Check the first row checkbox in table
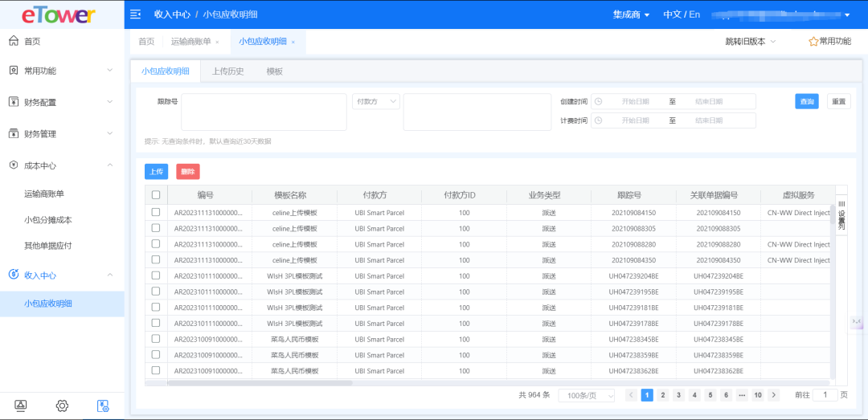Viewport: 868px width, 420px height. [156, 212]
